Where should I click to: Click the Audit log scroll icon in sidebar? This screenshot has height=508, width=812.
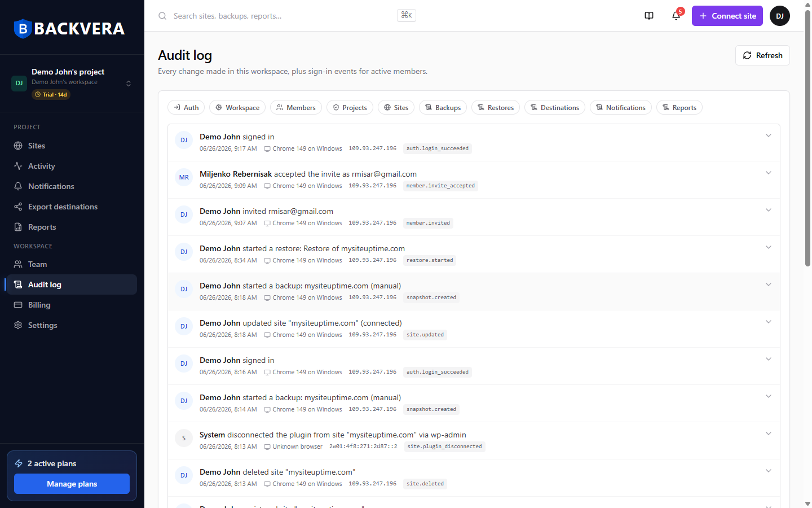[x=18, y=284]
